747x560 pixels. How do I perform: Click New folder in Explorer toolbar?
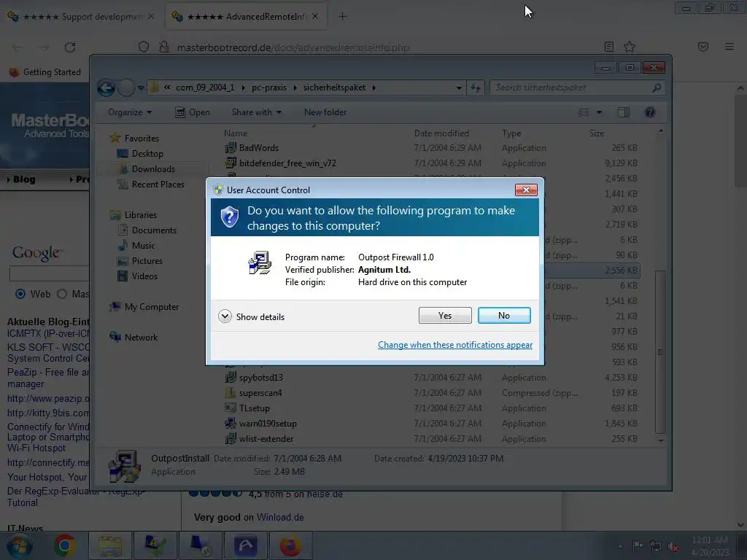(325, 112)
